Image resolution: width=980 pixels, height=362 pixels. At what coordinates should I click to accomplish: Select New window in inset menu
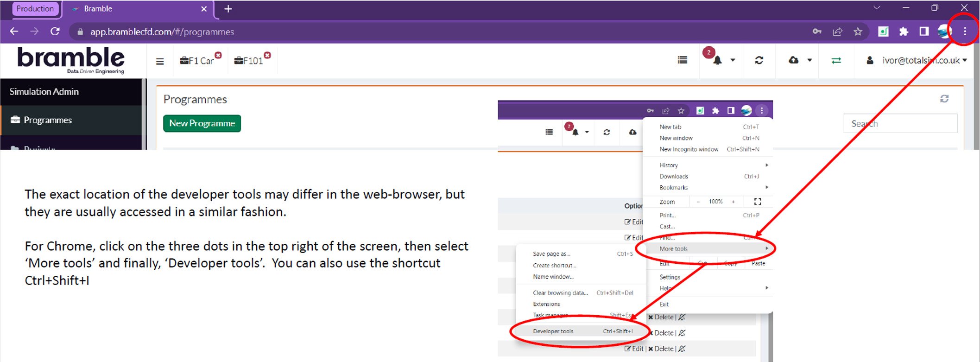click(708, 138)
